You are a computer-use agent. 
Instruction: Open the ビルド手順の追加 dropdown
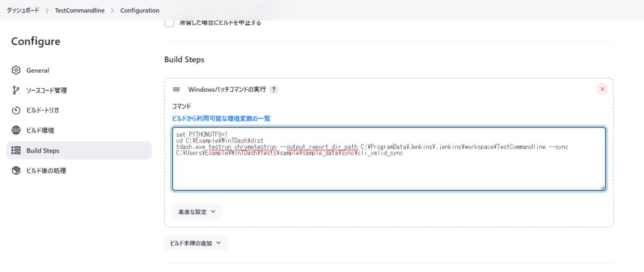point(196,242)
